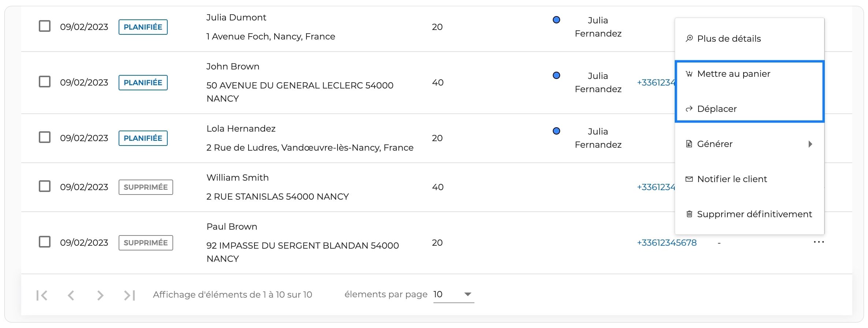
Task: Click the arrow icon next to Déplacer
Action: pos(689,109)
